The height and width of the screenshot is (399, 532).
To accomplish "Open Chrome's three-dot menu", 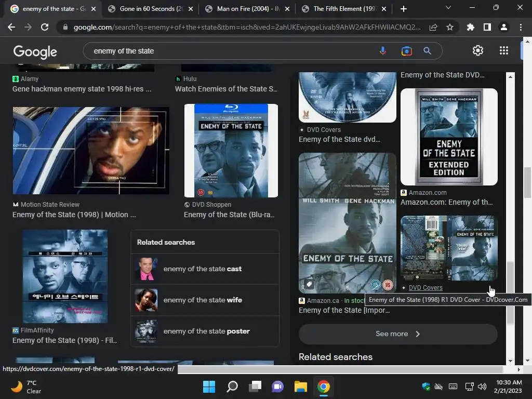I will [521, 27].
